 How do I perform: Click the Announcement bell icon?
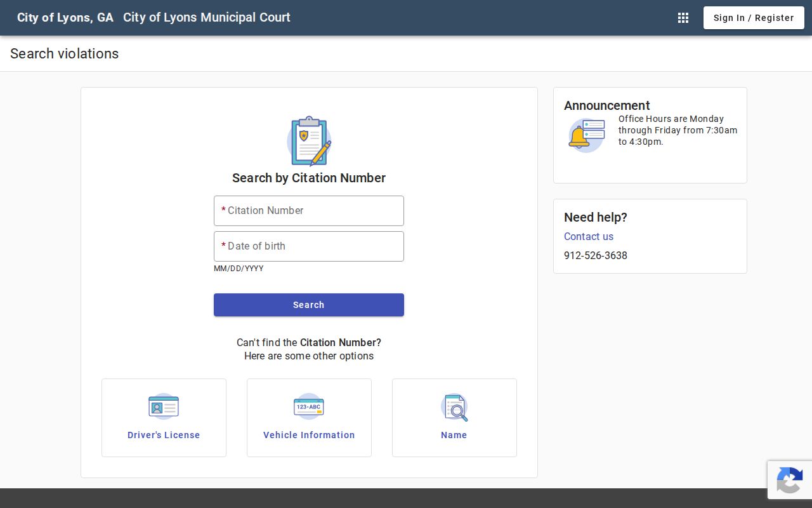click(586, 135)
